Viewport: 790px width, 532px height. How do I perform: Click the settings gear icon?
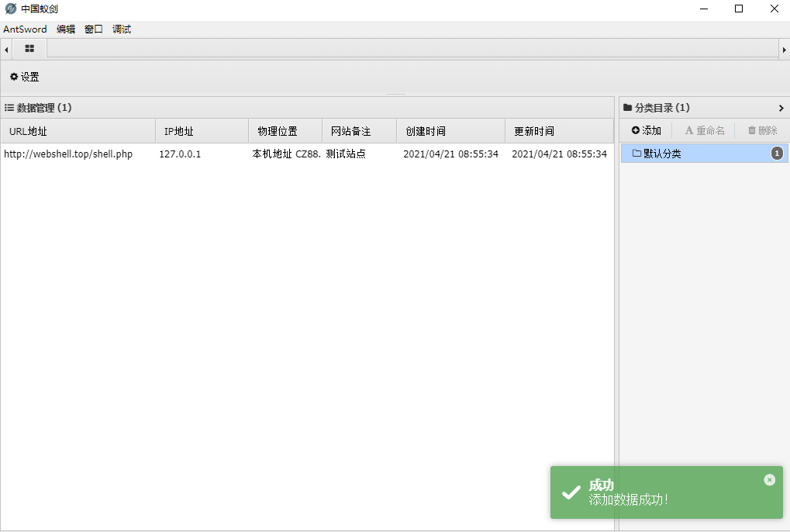pos(14,77)
